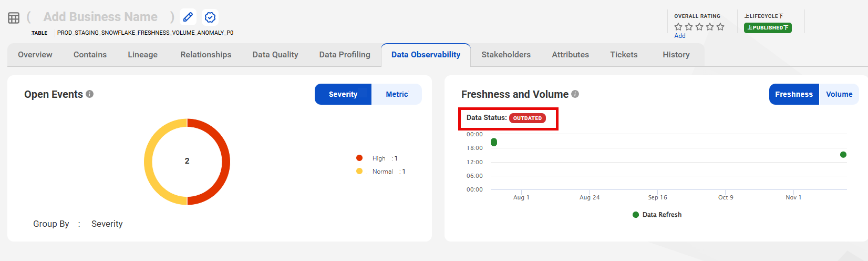Click the yellow Normal legend swatch
868x261 pixels.
click(359, 171)
